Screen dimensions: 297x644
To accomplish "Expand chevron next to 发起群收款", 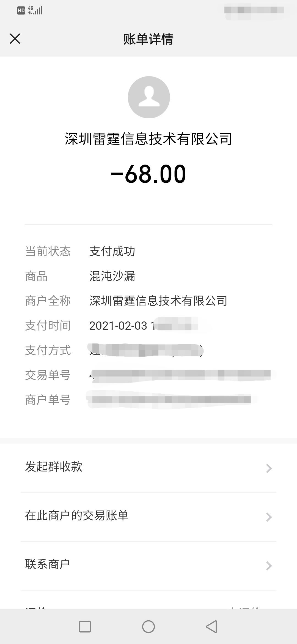I will 269,468.
